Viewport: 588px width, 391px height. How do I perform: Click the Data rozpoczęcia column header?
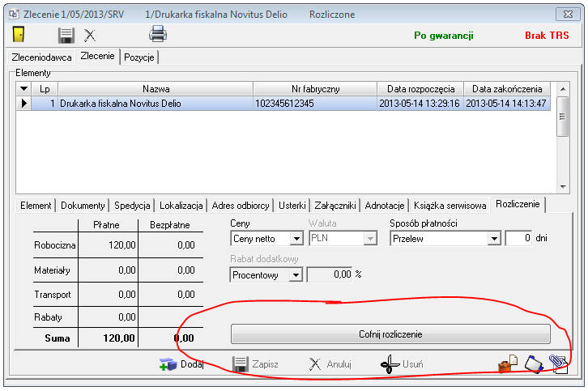[x=420, y=89]
